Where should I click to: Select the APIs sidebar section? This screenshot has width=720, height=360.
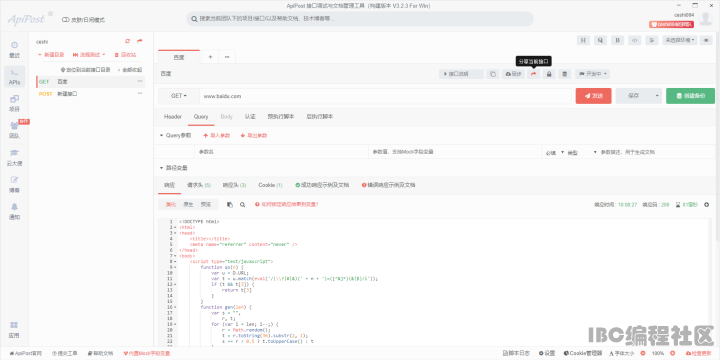pos(15,77)
